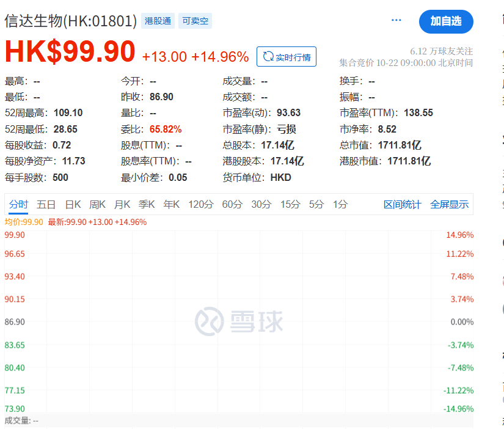Switch to the 5分 chart tab

pyautogui.click(x=316, y=205)
